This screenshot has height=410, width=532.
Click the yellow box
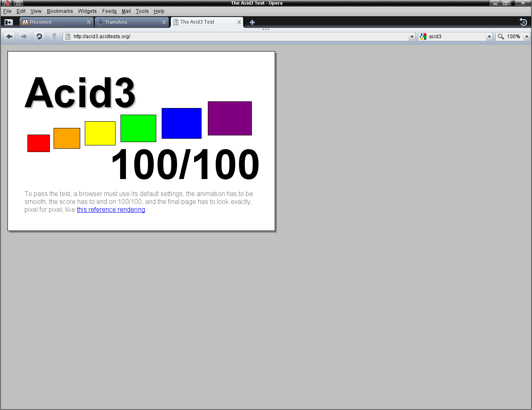coord(100,133)
